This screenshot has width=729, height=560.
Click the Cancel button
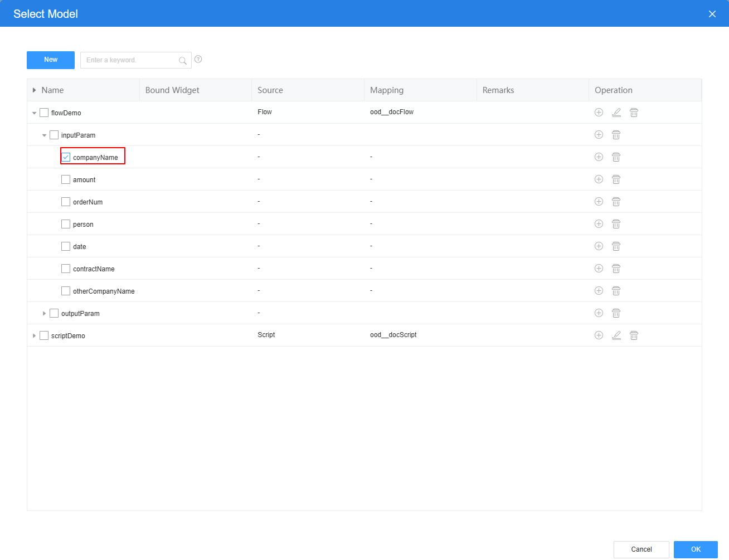[641, 549]
